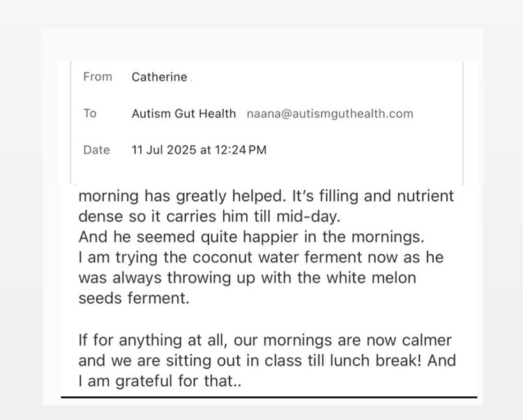Image resolution: width=523 pixels, height=420 pixels.
Task: Click the line 'If for anything at all'
Action: (x=265, y=342)
